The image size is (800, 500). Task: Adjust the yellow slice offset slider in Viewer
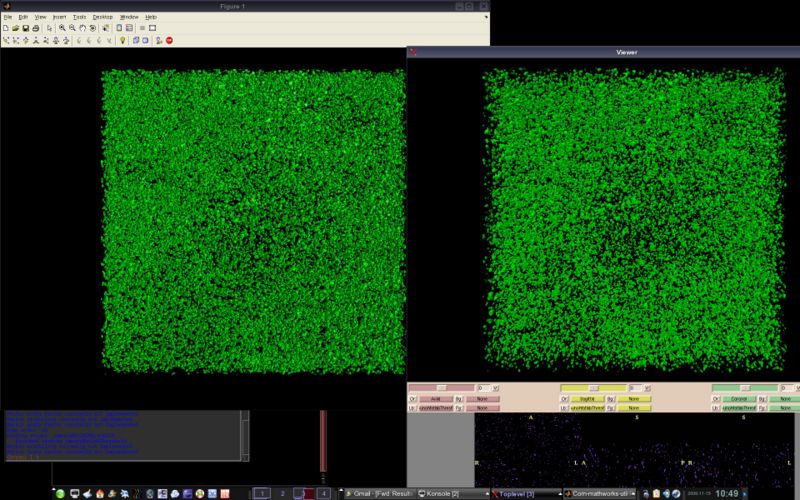[x=593, y=388]
